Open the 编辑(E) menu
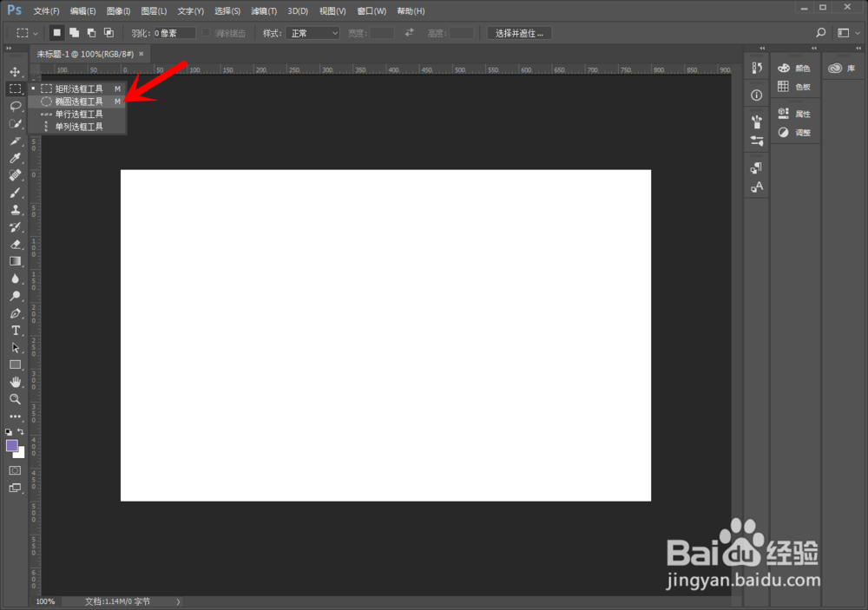This screenshot has height=610, width=868. click(83, 11)
